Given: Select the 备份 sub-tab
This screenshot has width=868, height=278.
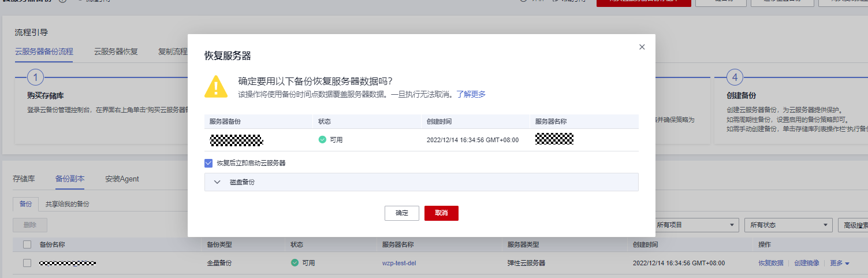Looking at the screenshot, I should (x=25, y=204).
